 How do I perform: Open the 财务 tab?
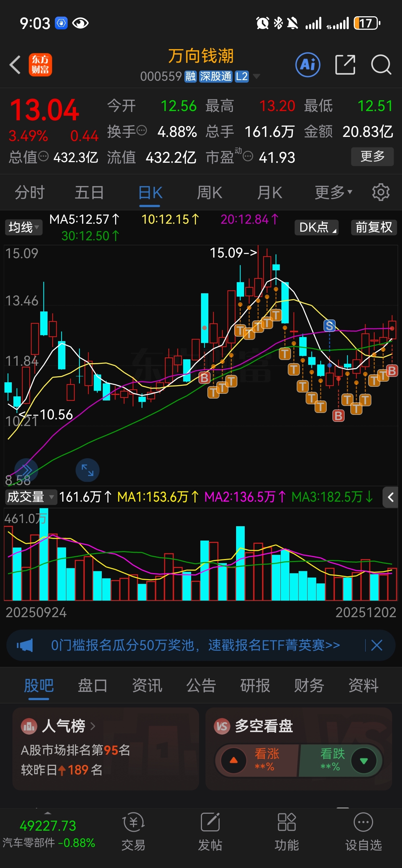[309, 685]
